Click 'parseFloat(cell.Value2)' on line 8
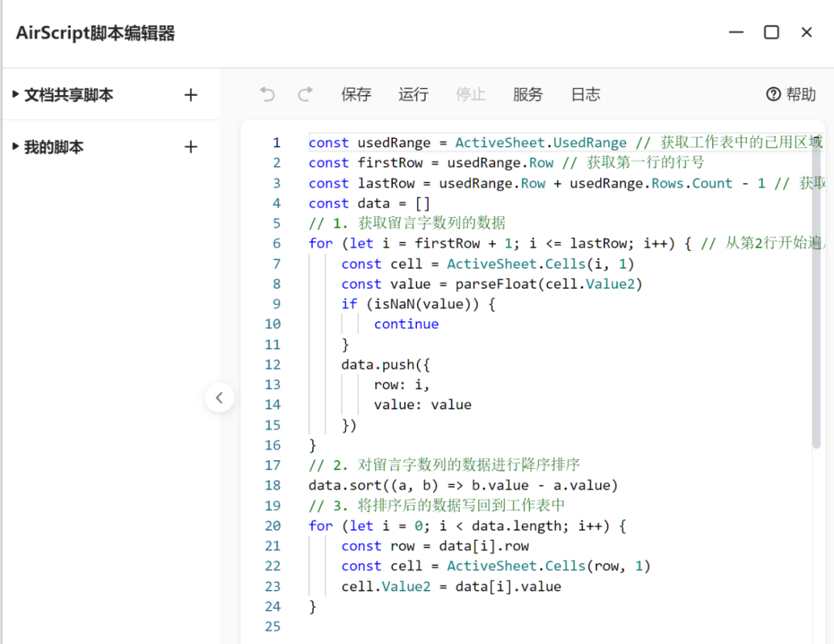 (549, 284)
